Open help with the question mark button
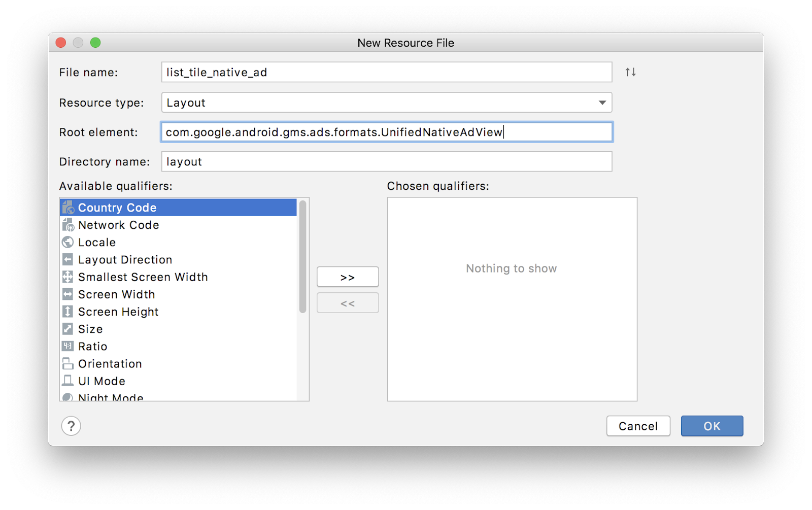 coord(71,426)
